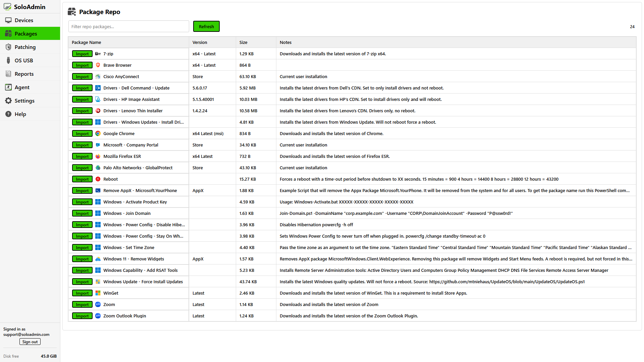Focus the Filter repo packages field
Screen dimensions: 644x362
(129, 26)
